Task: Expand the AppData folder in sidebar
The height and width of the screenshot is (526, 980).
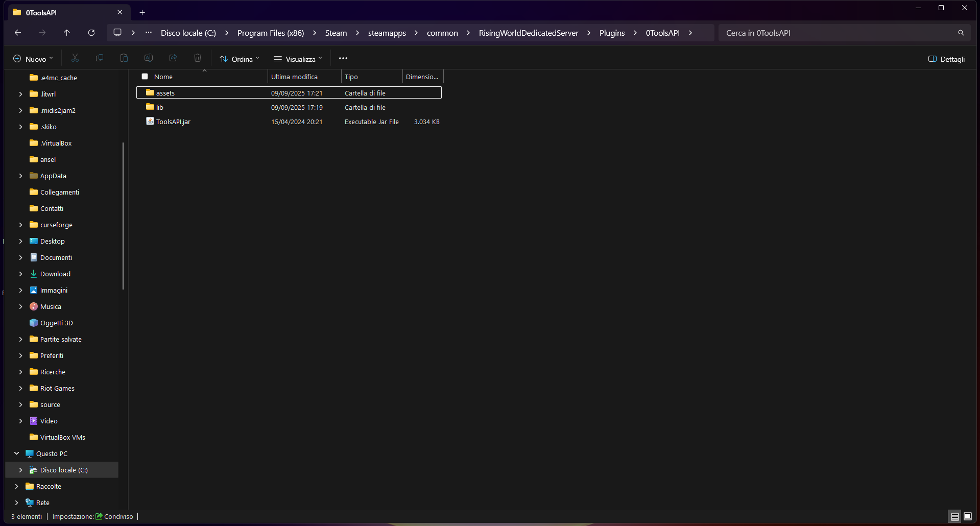Action: point(20,176)
